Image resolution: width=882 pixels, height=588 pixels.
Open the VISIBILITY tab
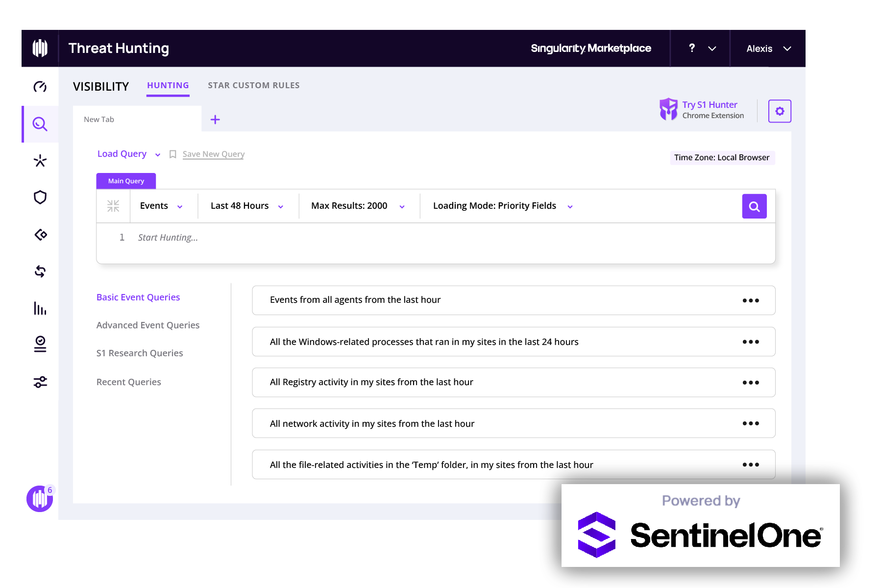[x=101, y=86]
